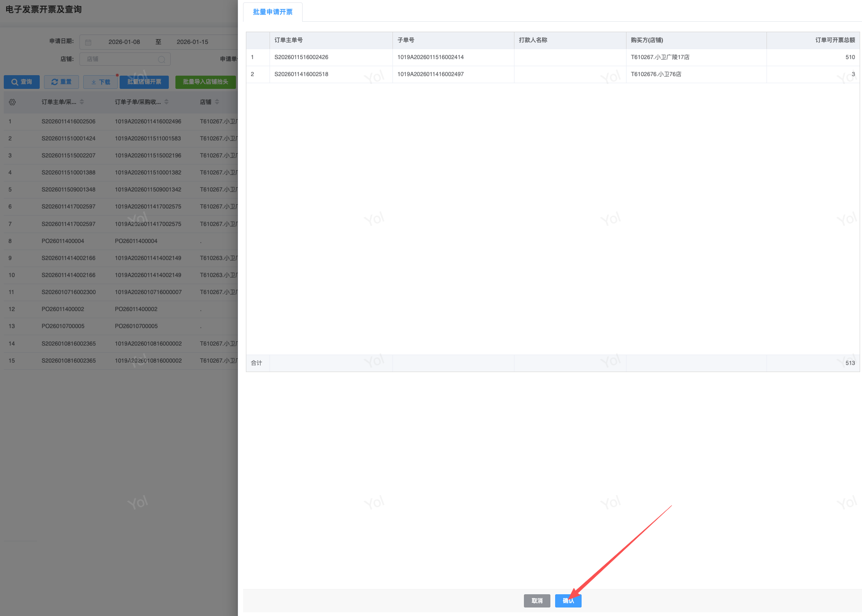Click the end date 2026-01-15 field
862x616 pixels.
point(192,42)
